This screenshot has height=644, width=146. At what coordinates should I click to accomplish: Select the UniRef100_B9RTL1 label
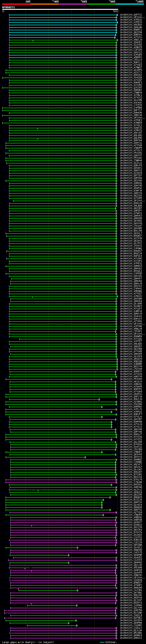coord(131,63)
